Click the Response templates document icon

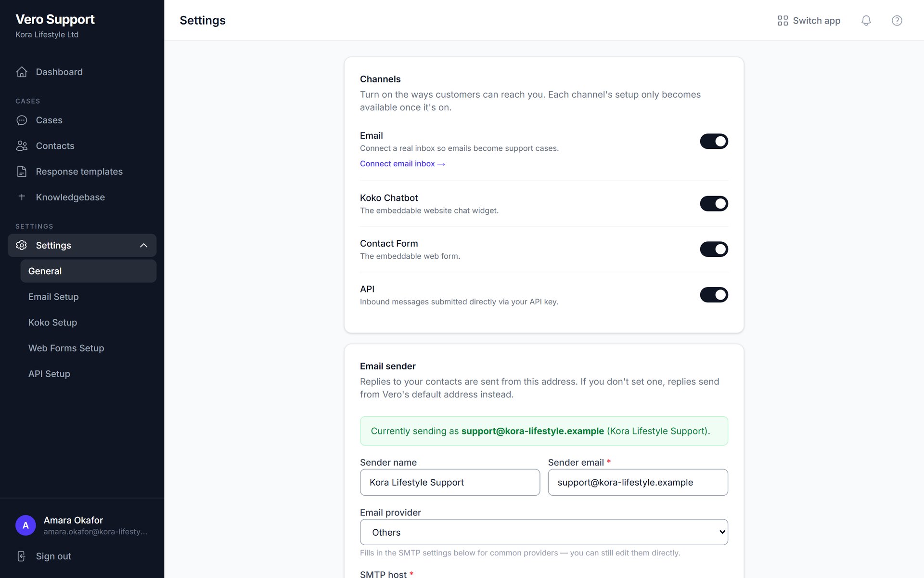[x=22, y=171]
